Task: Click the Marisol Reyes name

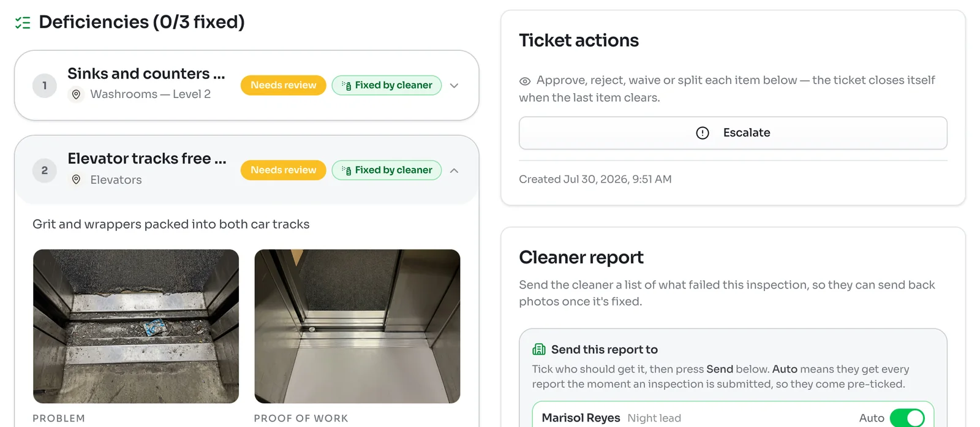Action: coord(581,418)
